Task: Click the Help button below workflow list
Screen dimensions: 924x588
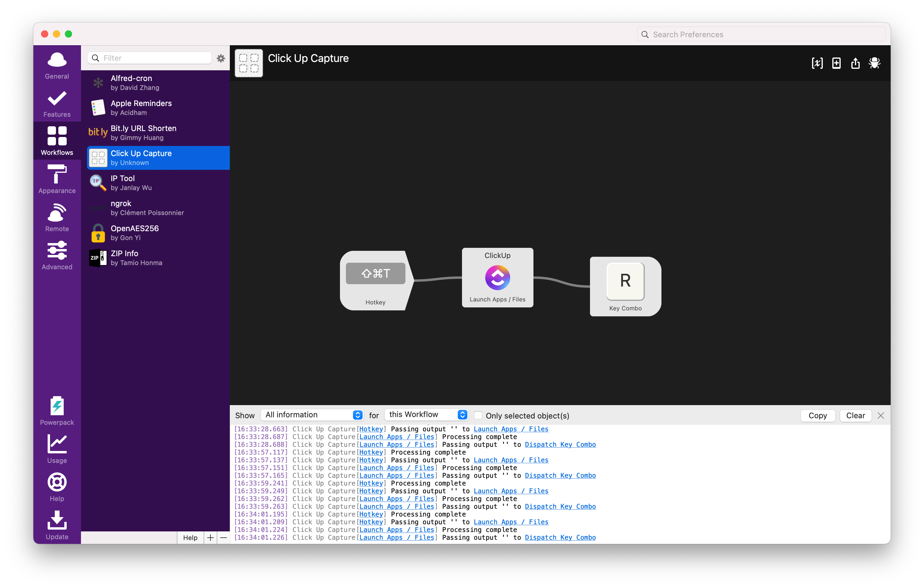Action: click(190, 538)
